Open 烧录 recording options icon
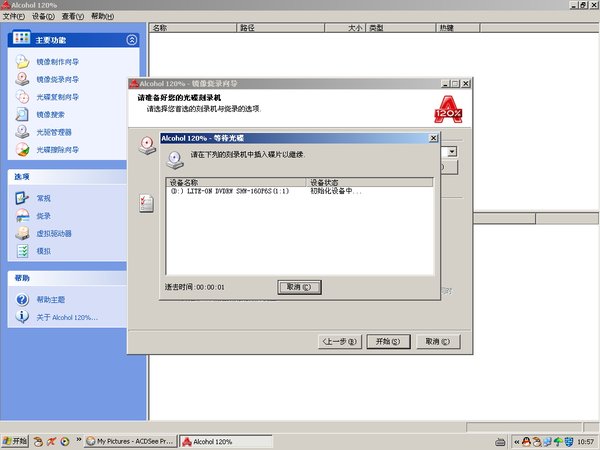The height and width of the screenshot is (450, 600). (22, 215)
